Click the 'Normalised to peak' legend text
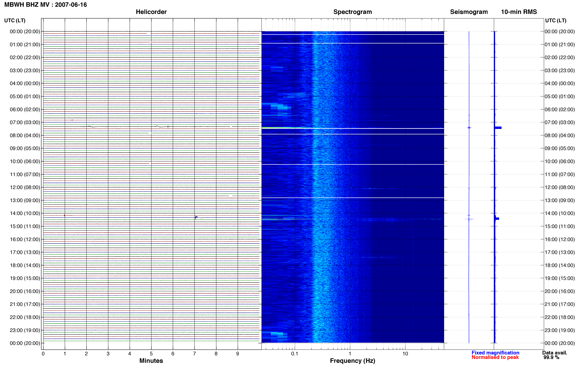The width and height of the screenshot is (588, 368). [x=495, y=357]
